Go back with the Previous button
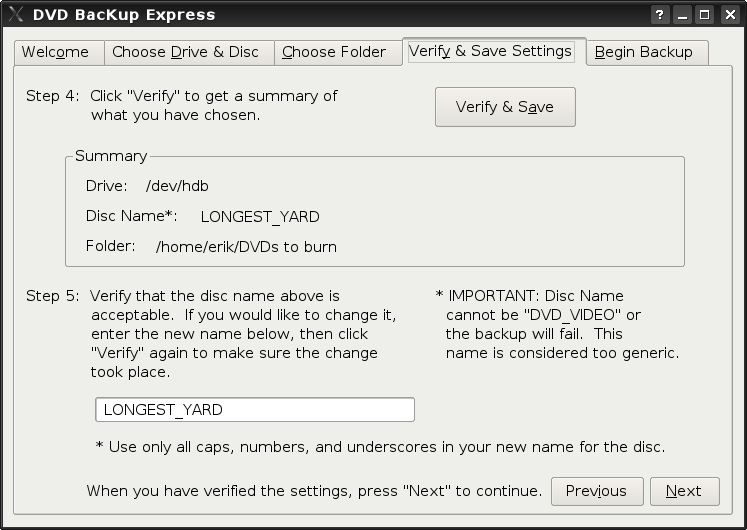This screenshot has height=530, width=747. coord(597,491)
